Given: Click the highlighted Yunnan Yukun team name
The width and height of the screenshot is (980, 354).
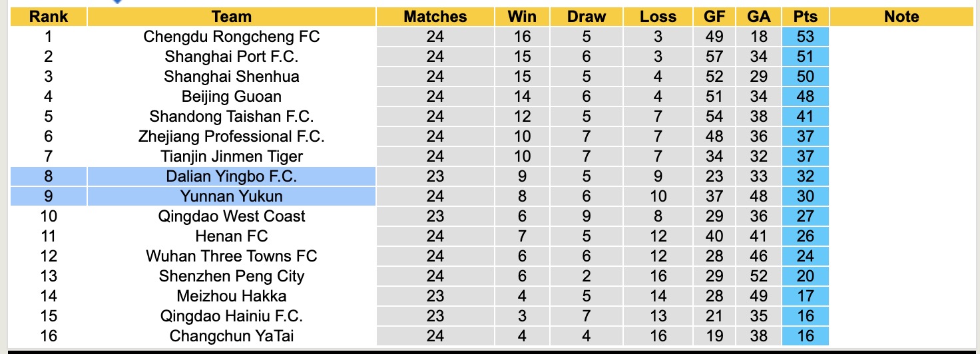Looking at the screenshot, I should 231,196.
